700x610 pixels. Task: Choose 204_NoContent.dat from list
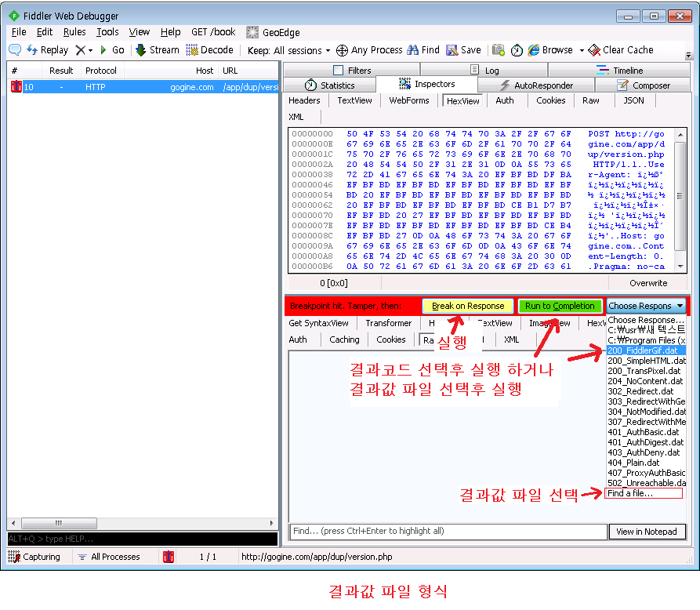tap(646, 381)
